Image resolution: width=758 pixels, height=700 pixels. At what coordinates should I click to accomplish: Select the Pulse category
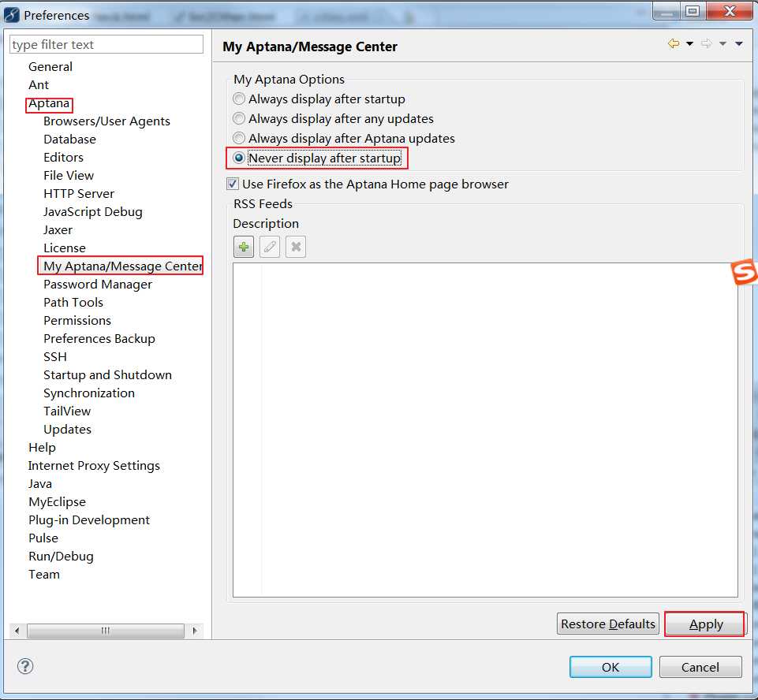tap(43, 538)
